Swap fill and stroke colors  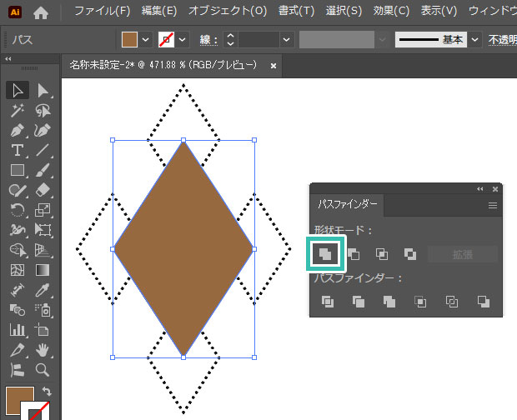pyautogui.click(x=46, y=391)
